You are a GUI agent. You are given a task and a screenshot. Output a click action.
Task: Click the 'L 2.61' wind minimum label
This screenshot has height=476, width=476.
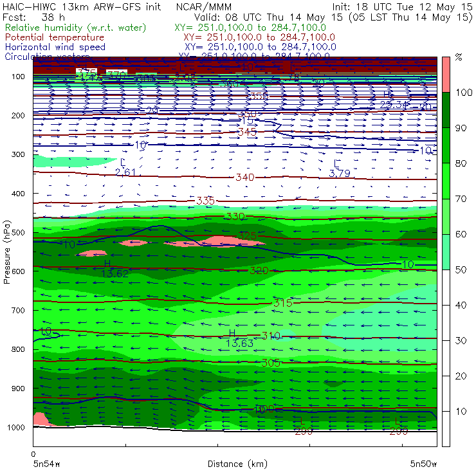(125, 168)
